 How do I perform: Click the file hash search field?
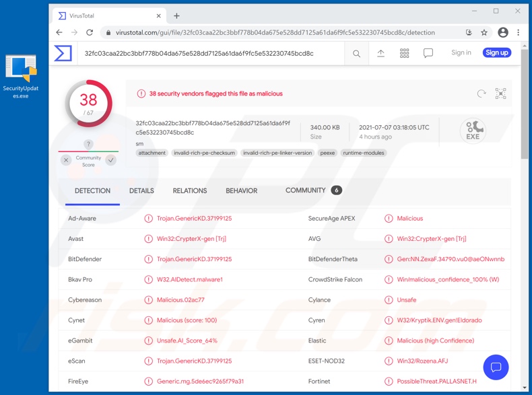209,53
